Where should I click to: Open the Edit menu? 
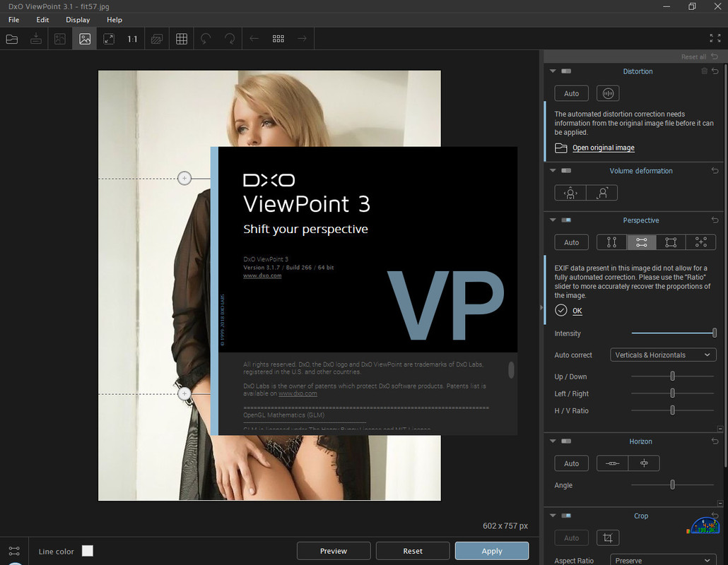coord(42,20)
